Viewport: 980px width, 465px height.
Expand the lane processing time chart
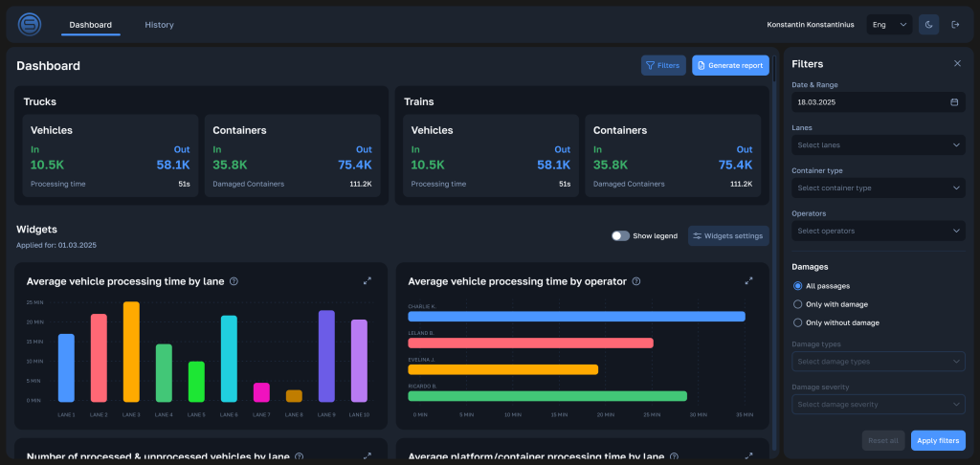point(367,281)
